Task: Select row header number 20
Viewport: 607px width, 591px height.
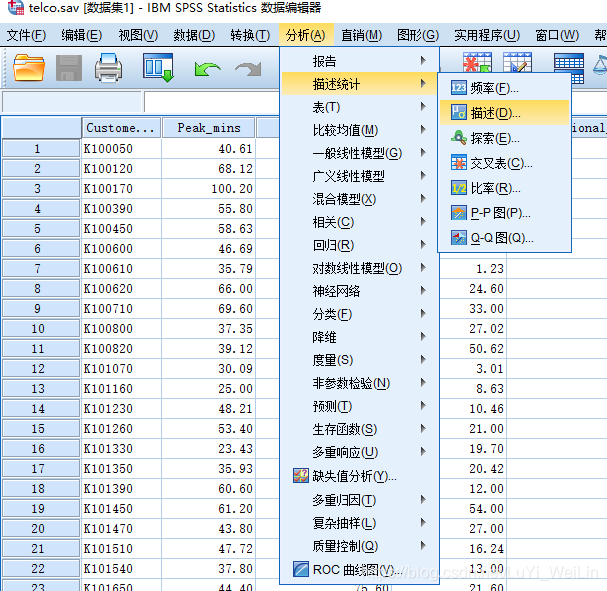Action: click(41, 528)
